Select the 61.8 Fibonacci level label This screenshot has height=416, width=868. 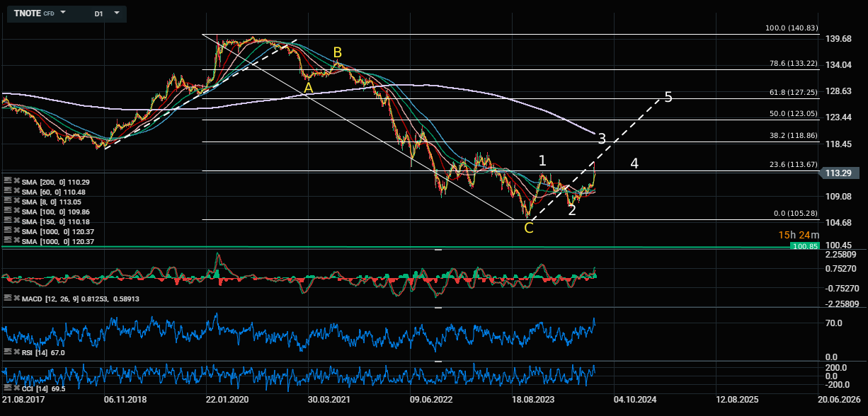tap(792, 92)
